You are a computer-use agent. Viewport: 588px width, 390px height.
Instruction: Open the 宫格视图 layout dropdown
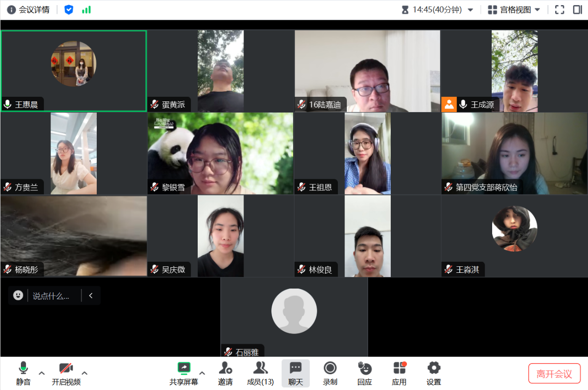click(x=514, y=10)
